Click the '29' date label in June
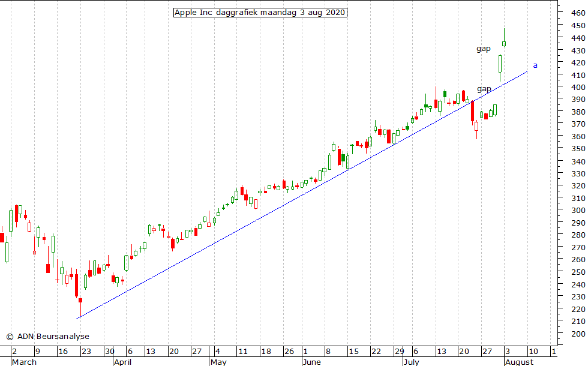Viewport: 588px width, 366px height. 400,352
